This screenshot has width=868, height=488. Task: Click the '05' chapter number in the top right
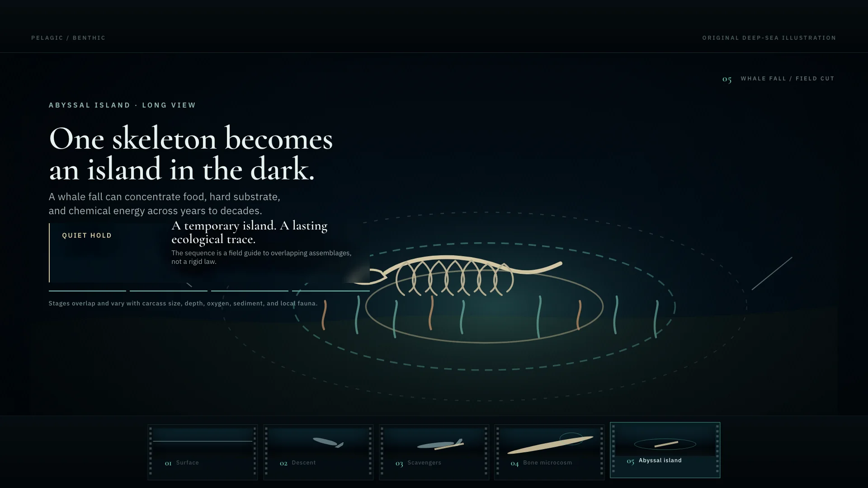(727, 79)
